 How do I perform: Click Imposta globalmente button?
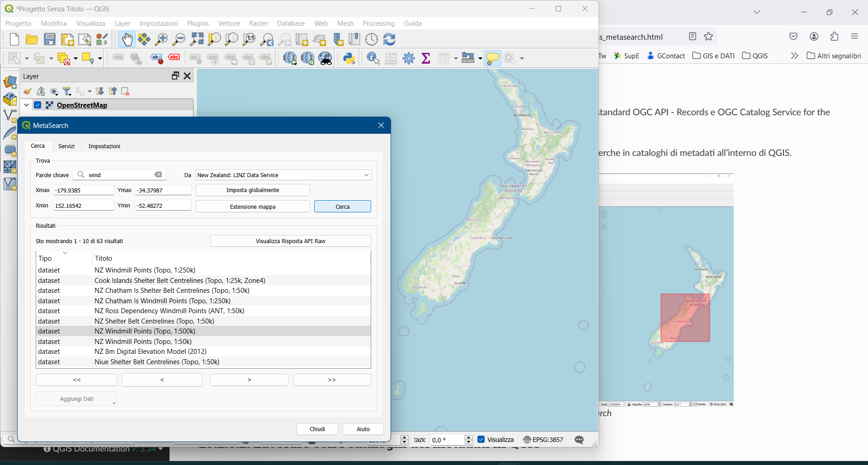click(x=253, y=190)
